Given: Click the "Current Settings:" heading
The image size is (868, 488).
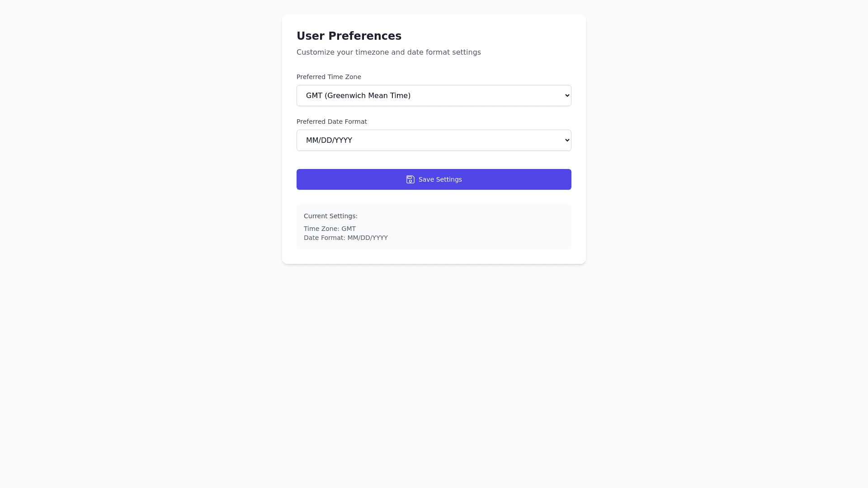Looking at the screenshot, I should (x=330, y=216).
